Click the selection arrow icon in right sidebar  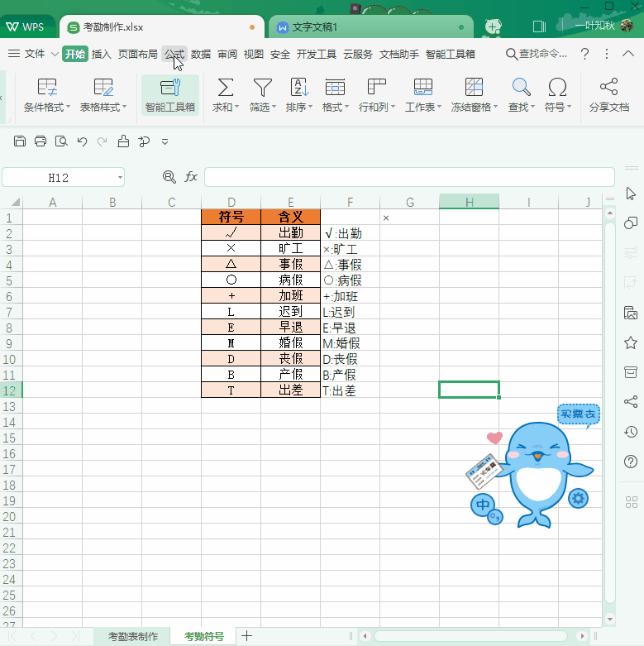(631, 194)
